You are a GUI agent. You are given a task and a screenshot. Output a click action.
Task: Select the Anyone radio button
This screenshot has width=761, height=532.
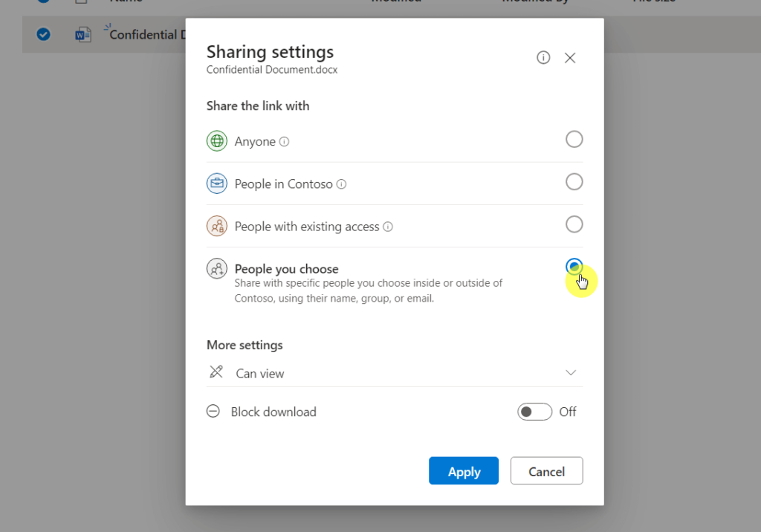point(574,139)
